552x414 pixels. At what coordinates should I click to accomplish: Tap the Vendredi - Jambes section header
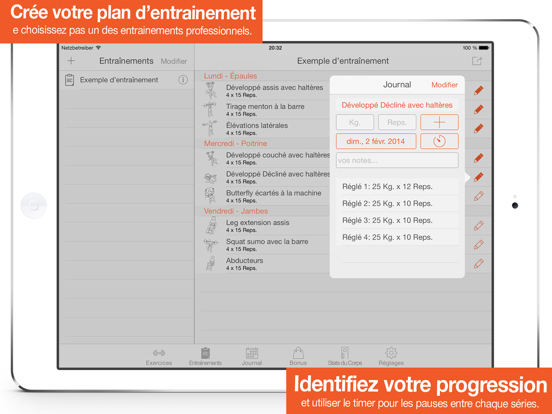236,211
